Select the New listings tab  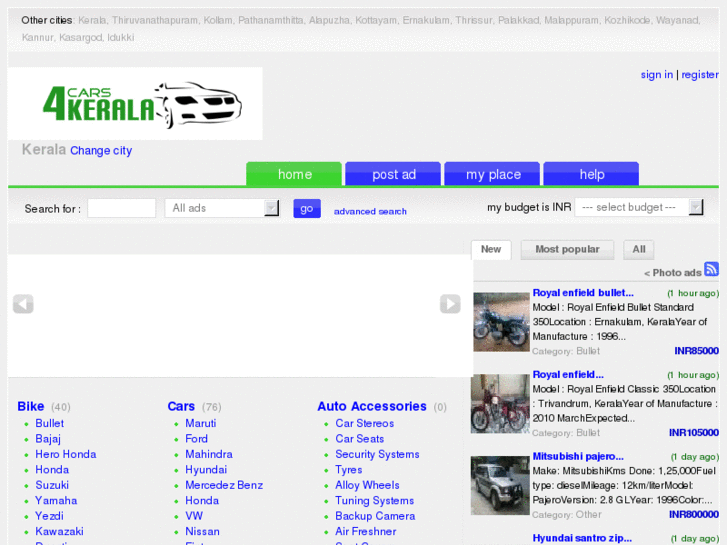(491, 250)
